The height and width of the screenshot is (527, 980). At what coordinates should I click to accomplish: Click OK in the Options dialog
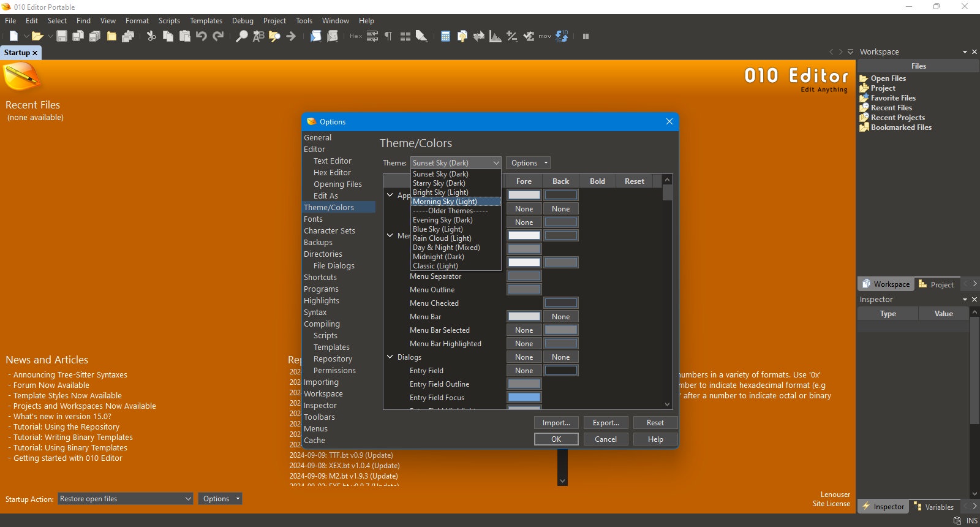(x=556, y=439)
